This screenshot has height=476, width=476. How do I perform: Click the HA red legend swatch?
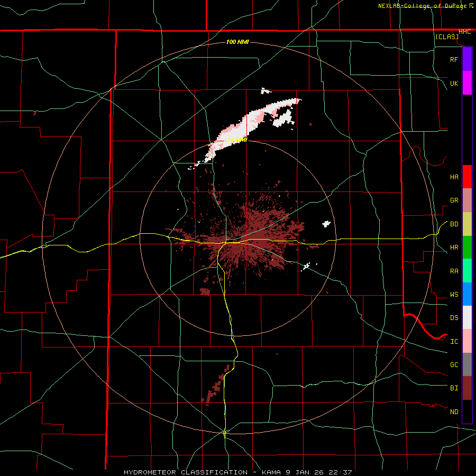click(467, 177)
